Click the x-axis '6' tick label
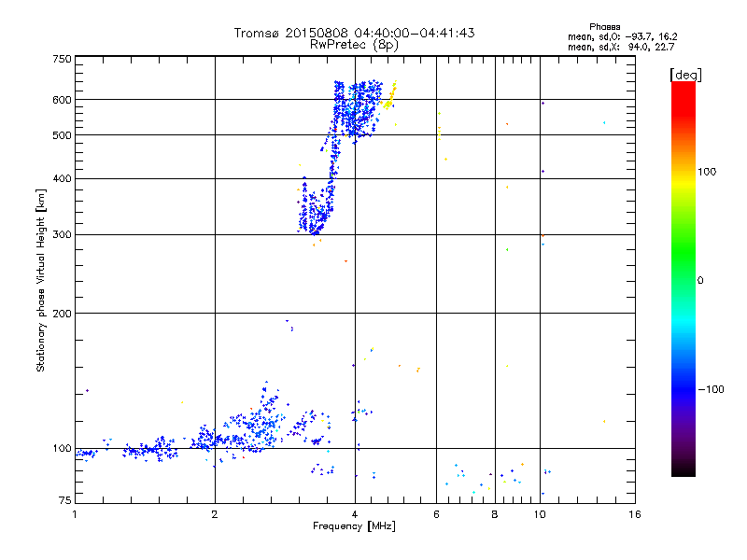This screenshot has height=560, width=747. pos(436,514)
